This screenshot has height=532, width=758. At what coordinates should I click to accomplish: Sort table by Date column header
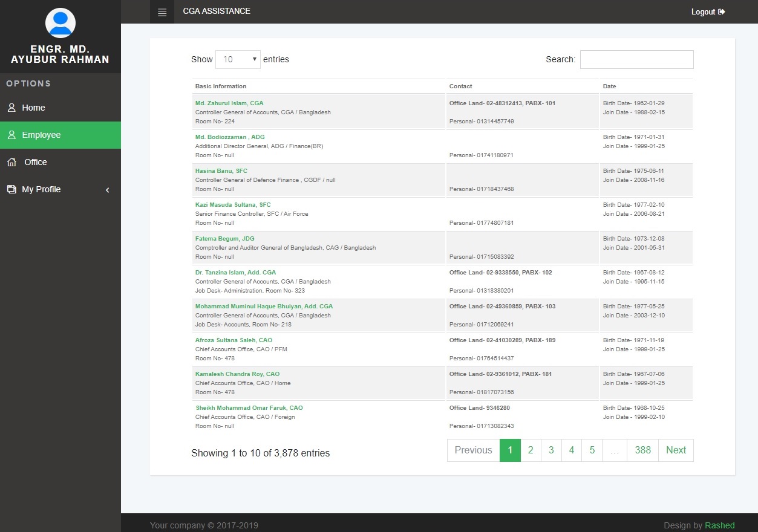pyautogui.click(x=609, y=86)
